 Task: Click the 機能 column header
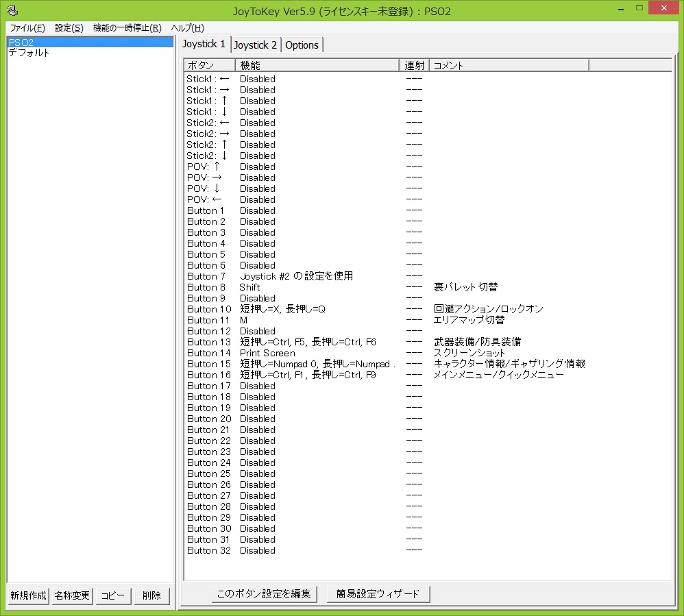(x=317, y=66)
